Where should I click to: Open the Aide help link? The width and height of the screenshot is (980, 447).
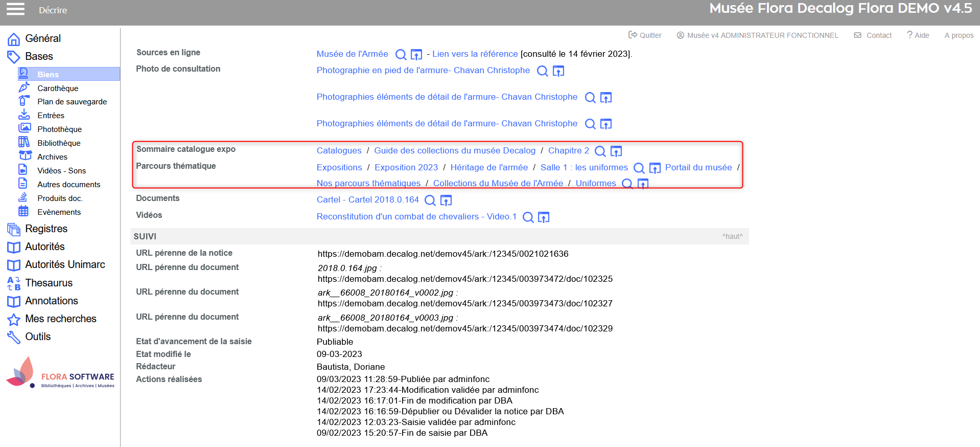[x=918, y=35]
